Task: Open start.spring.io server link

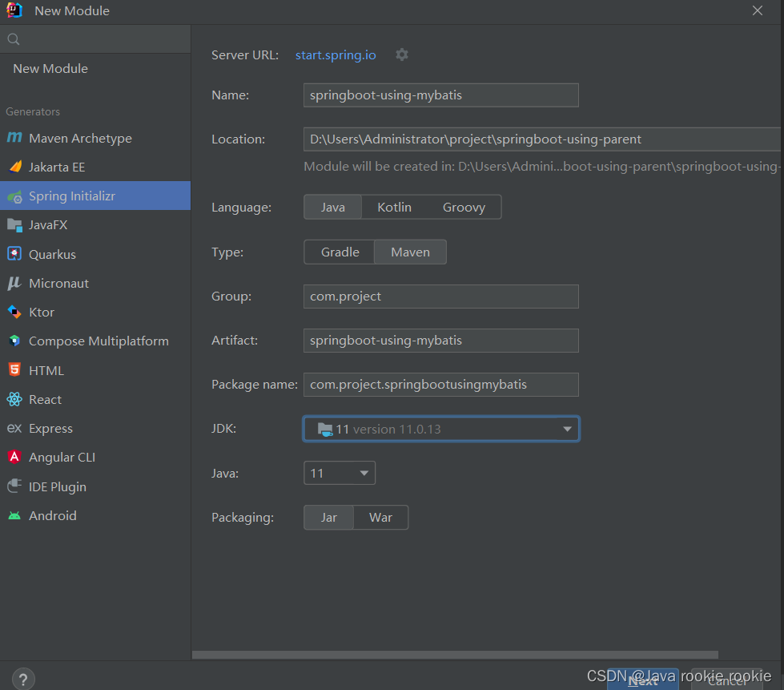Action: 336,55
